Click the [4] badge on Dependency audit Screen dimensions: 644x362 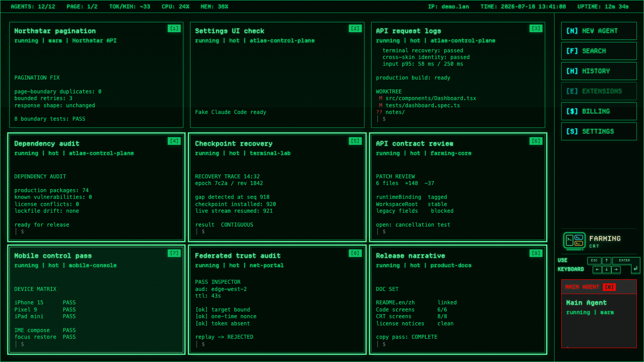coord(174,141)
